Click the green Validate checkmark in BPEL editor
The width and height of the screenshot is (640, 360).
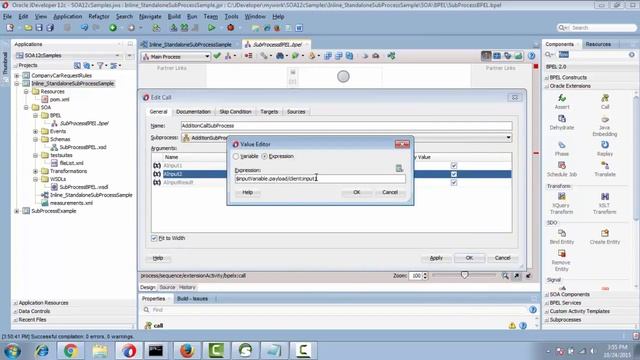pyautogui.click(x=217, y=56)
